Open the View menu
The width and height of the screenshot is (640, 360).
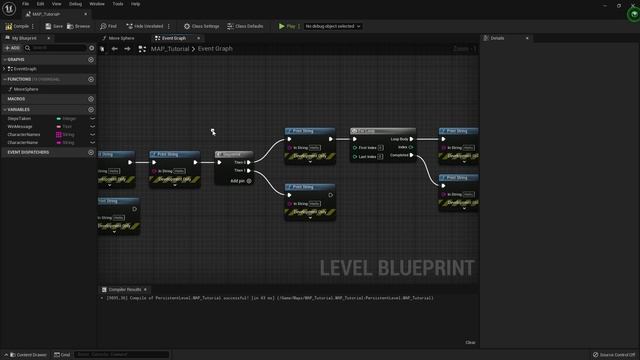click(56, 4)
